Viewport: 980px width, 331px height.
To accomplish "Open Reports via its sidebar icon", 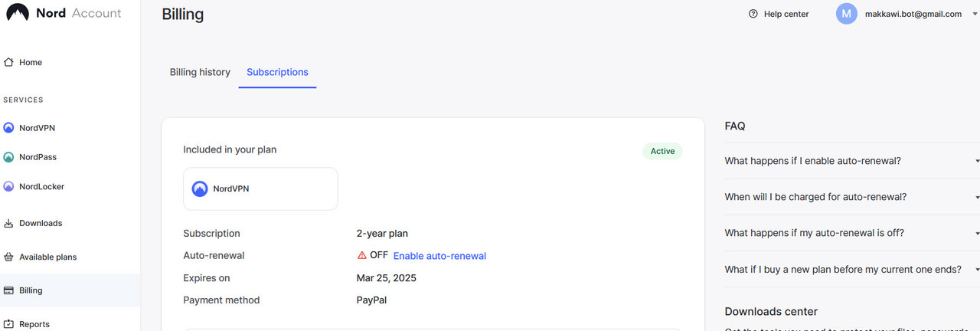I will 9,324.
